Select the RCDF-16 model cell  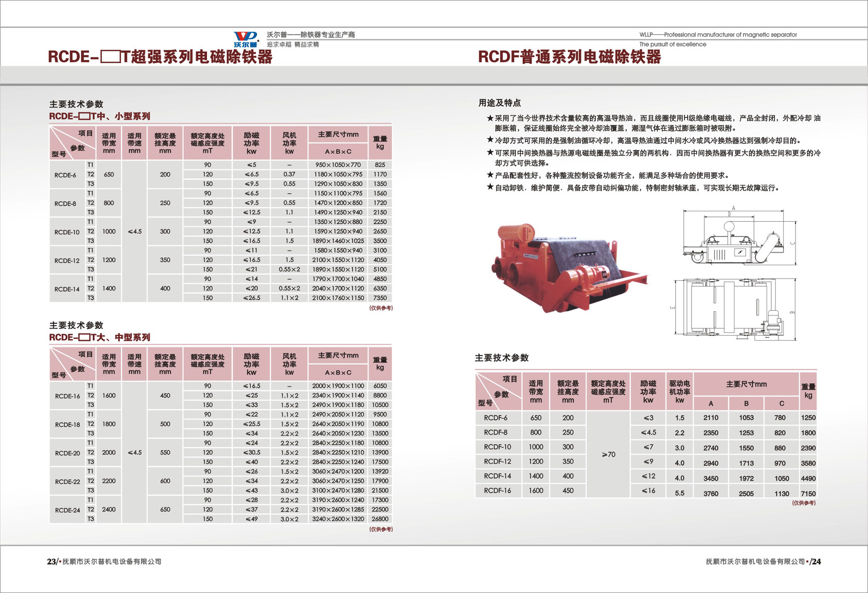tap(497, 490)
